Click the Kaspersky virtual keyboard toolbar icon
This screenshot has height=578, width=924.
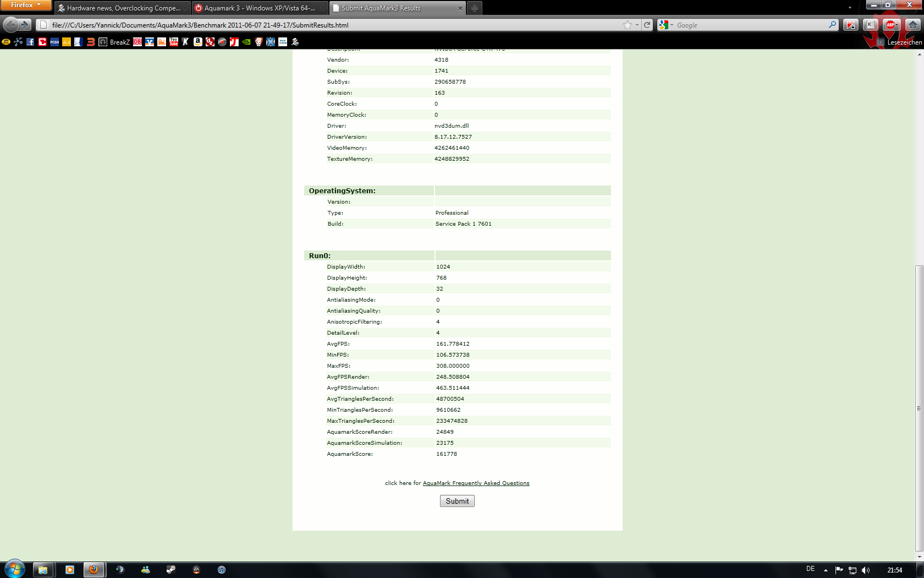870,25
